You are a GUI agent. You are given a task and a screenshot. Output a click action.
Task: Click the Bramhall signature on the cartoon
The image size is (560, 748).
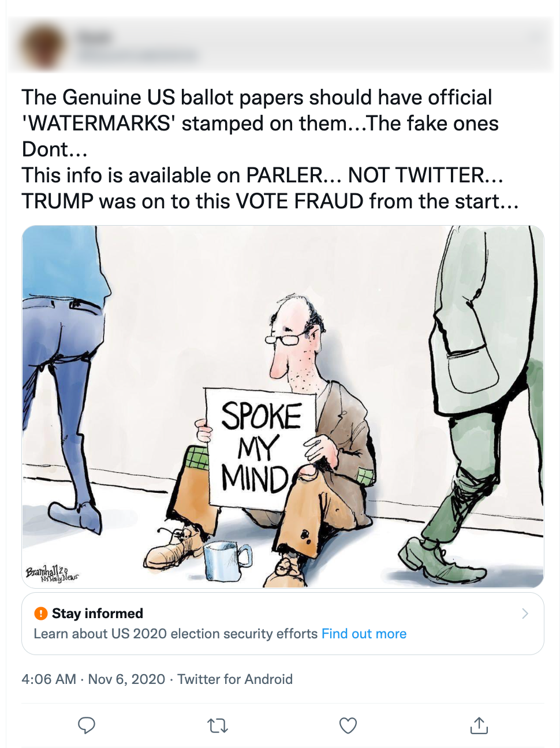(x=51, y=574)
